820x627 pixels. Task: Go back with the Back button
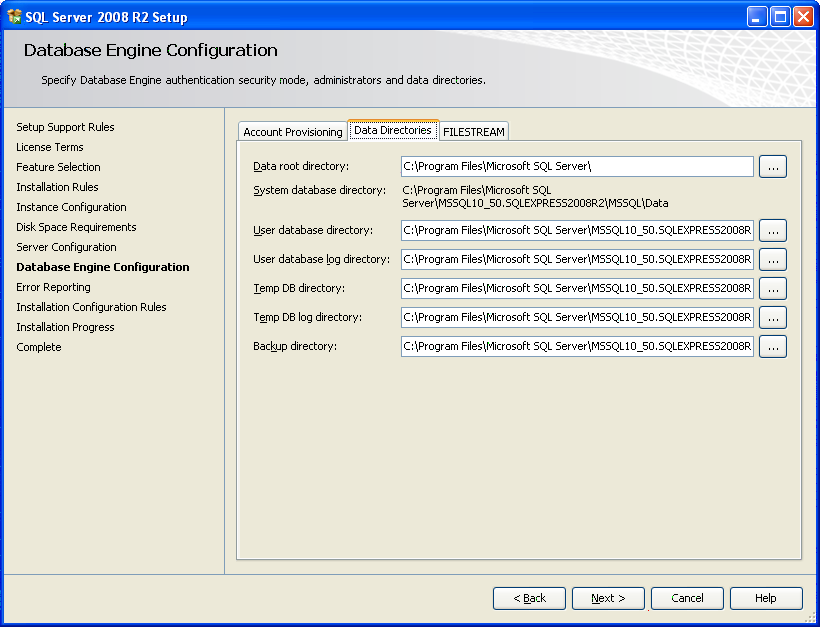(x=529, y=598)
